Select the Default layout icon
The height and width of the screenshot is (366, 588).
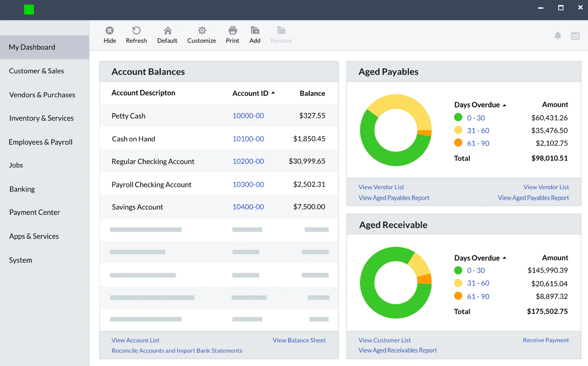click(167, 35)
